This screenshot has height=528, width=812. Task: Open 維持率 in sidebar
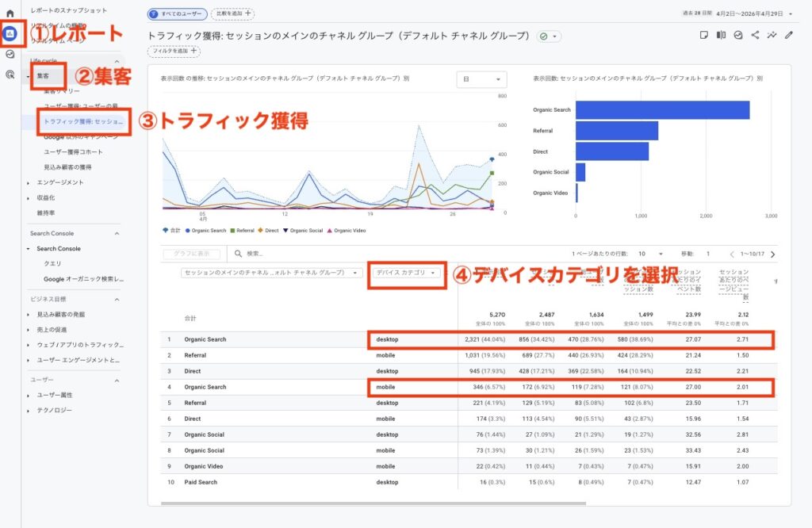tap(45, 212)
